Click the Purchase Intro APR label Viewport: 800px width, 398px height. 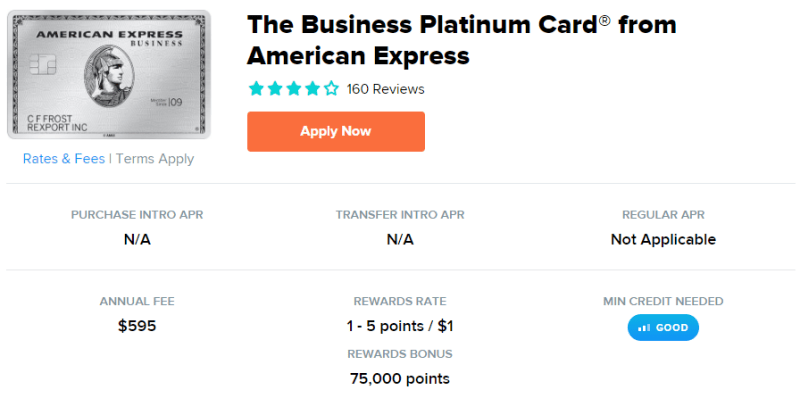click(x=137, y=215)
